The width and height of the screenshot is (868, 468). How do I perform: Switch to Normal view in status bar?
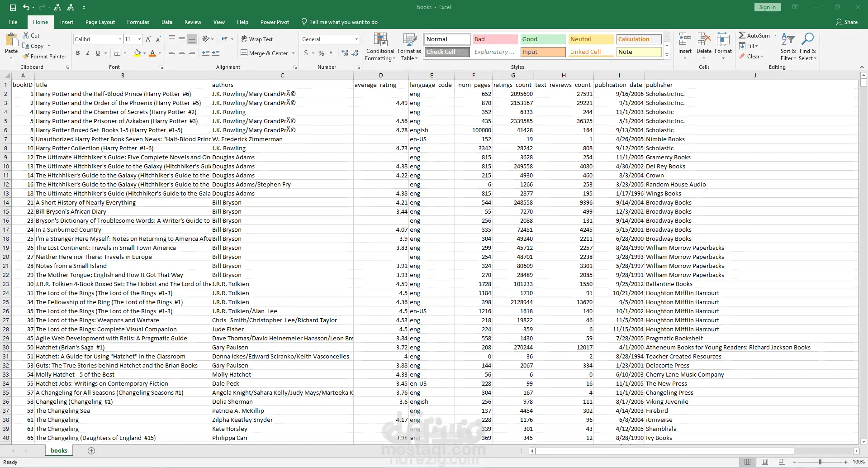tap(747, 462)
